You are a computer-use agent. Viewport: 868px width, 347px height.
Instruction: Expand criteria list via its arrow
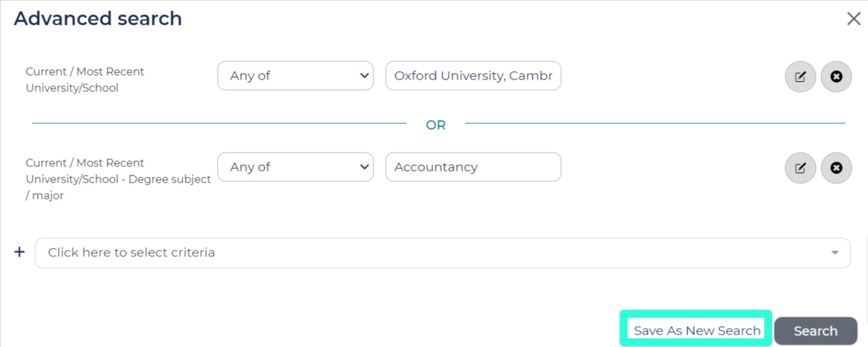pos(835,252)
